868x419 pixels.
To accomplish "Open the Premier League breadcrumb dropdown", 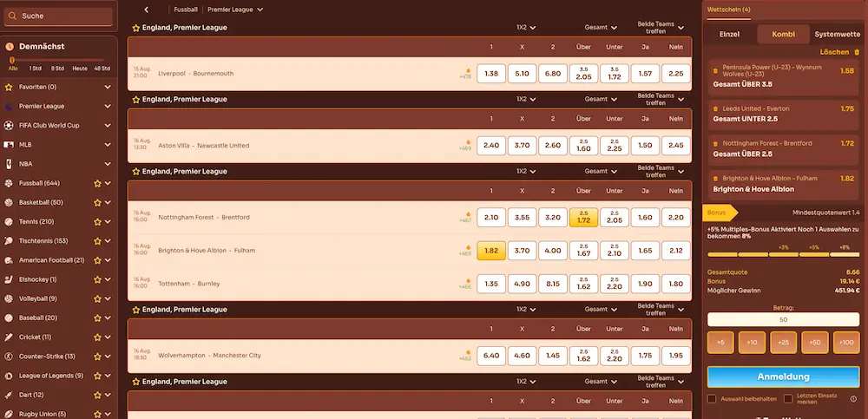I will 235,10.
